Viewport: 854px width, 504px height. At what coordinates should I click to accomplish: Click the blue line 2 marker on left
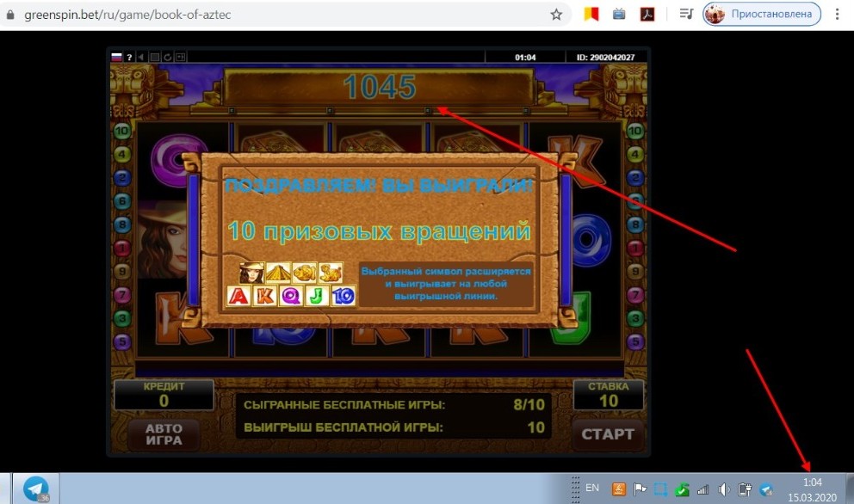[122, 177]
